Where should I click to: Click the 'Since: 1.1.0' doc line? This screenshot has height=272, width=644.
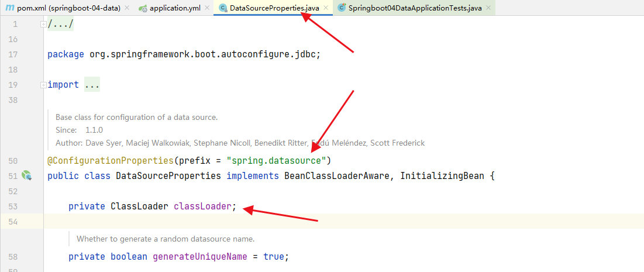[79, 130]
